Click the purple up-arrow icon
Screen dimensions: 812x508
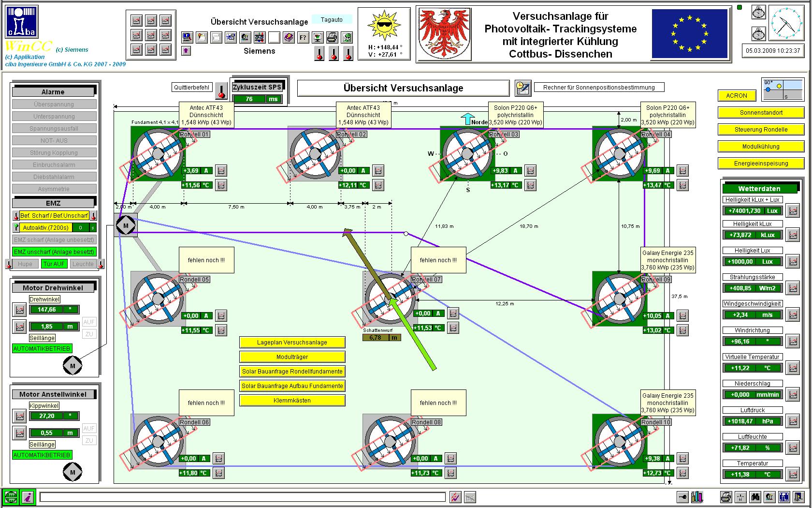(186, 50)
